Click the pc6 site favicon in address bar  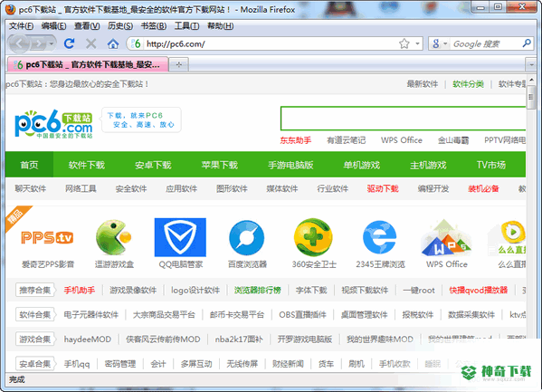click(x=137, y=44)
